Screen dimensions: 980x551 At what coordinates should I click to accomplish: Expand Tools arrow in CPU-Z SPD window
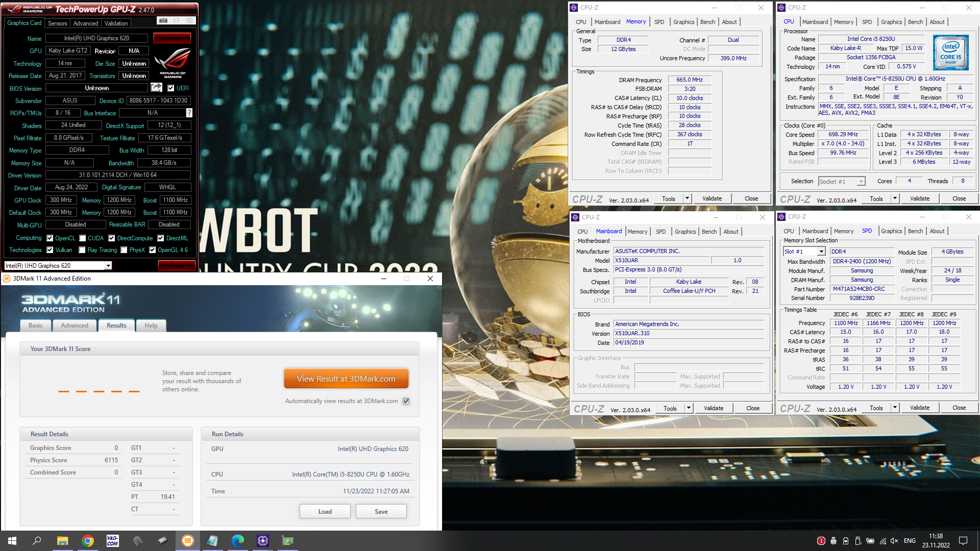[895, 408]
